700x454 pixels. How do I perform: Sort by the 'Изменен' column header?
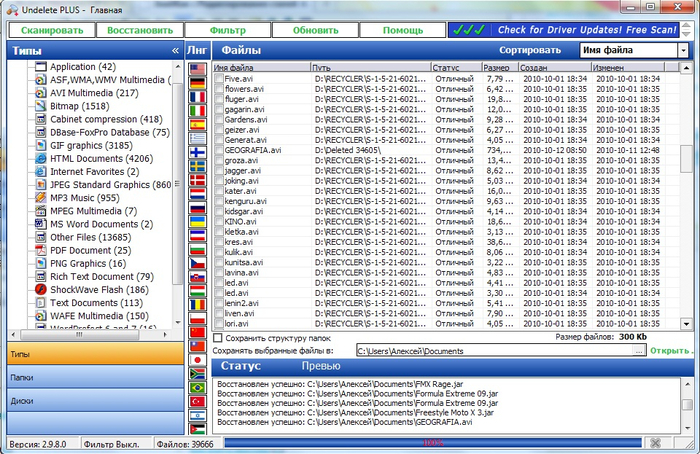pos(628,67)
